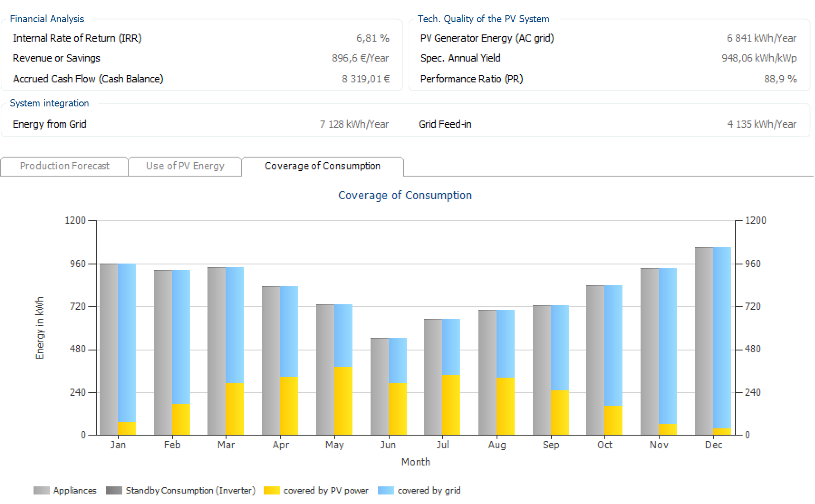Click the Energy from Grid value

coord(354,124)
